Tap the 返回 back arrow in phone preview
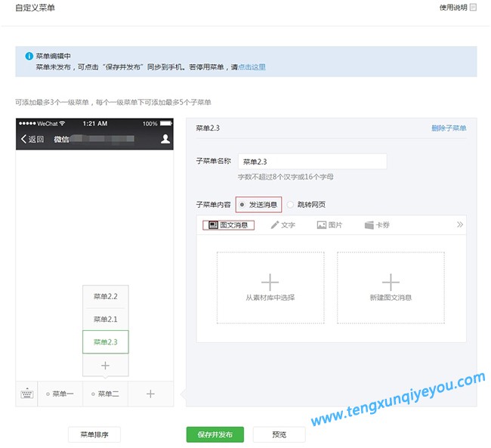The width and height of the screenshot is (491, 448). click(x=23, y=139)
